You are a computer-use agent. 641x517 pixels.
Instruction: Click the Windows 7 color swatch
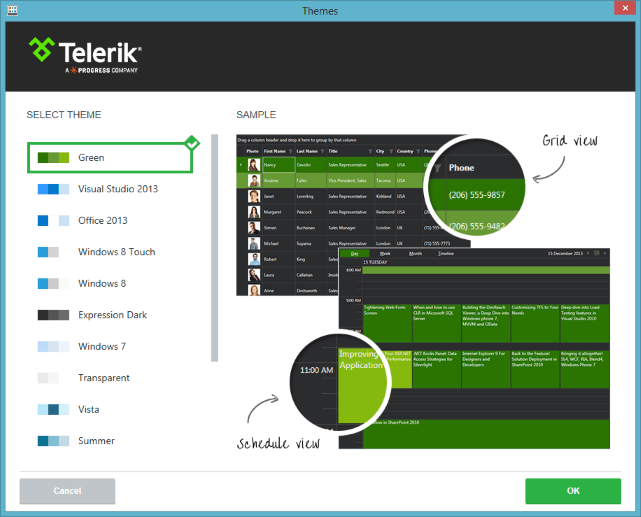pos(53,346)
